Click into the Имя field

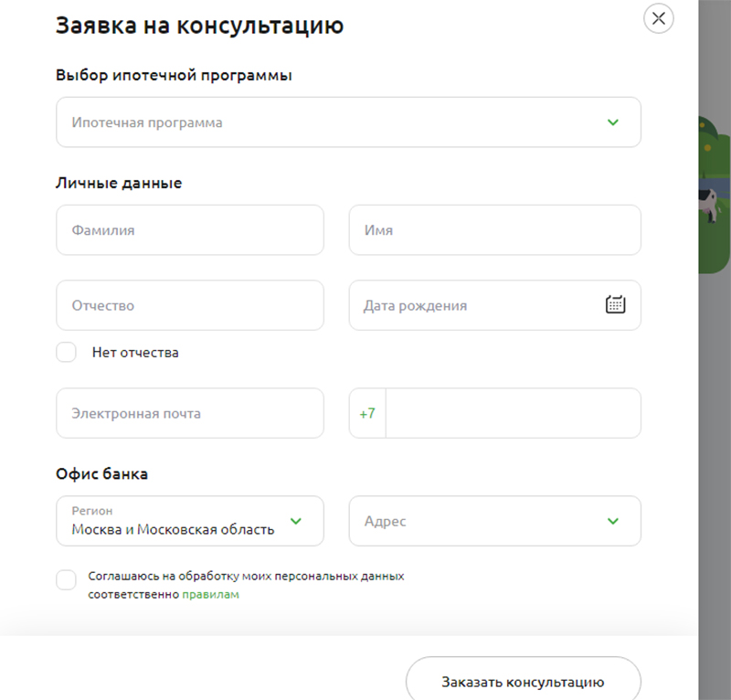coord(494,230)
